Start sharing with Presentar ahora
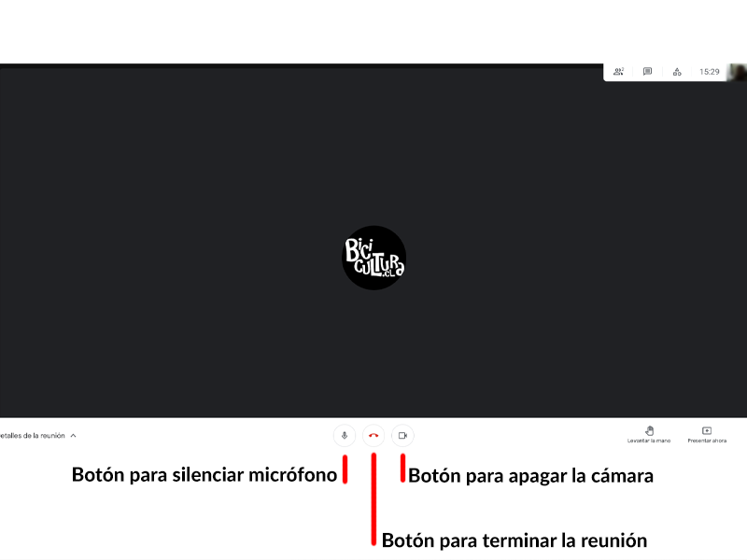 (707, 435)
